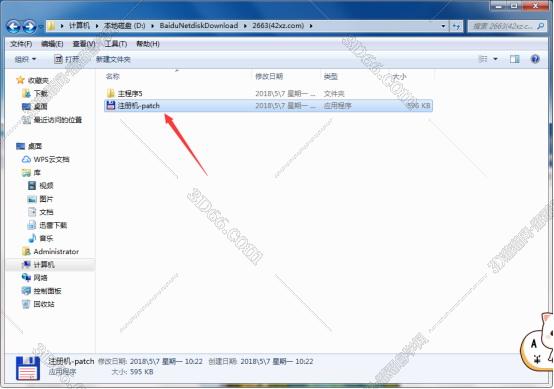Click the 文档 library icon
Screen dimensions: 554x389
(32, 212)
